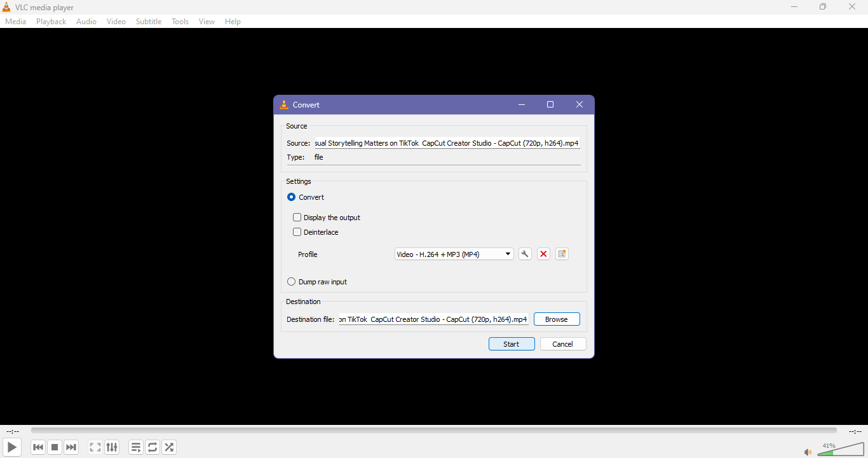Open the Media menu
The image size is (868, 458).
pos(16,22)
